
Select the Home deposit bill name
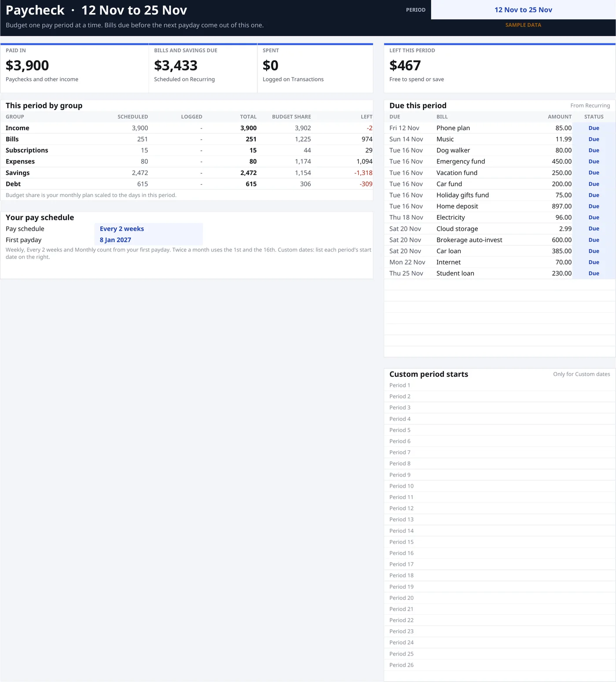[457, 206]
